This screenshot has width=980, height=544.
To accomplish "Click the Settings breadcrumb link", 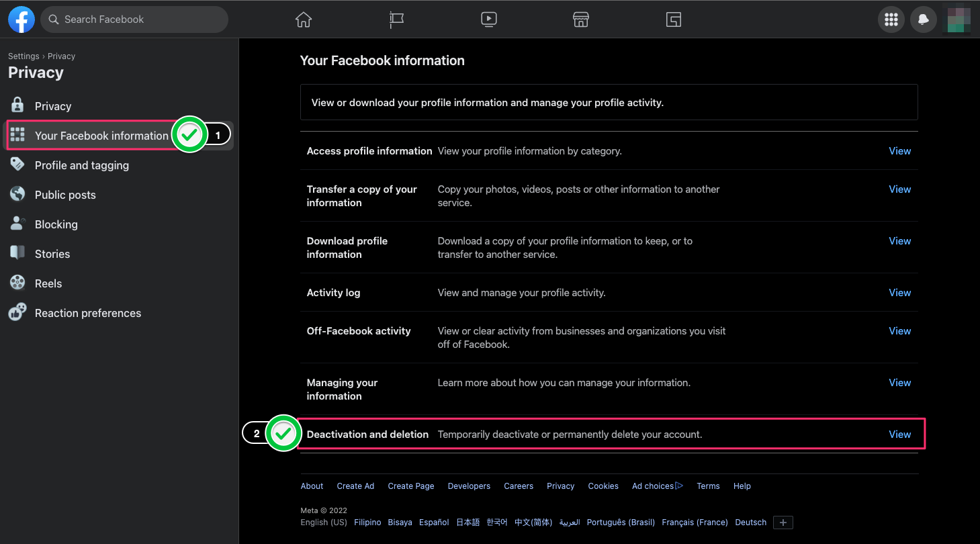I will click(24, 56).
